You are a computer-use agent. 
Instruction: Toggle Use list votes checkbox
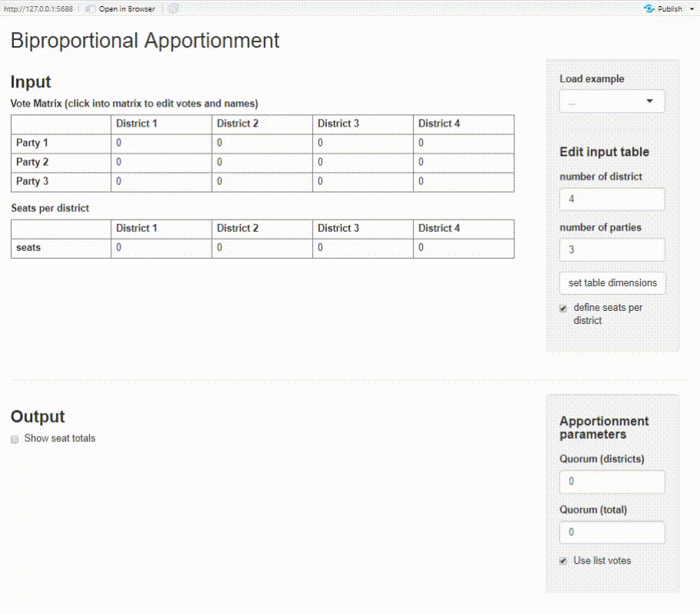click(x=563, y=561)
